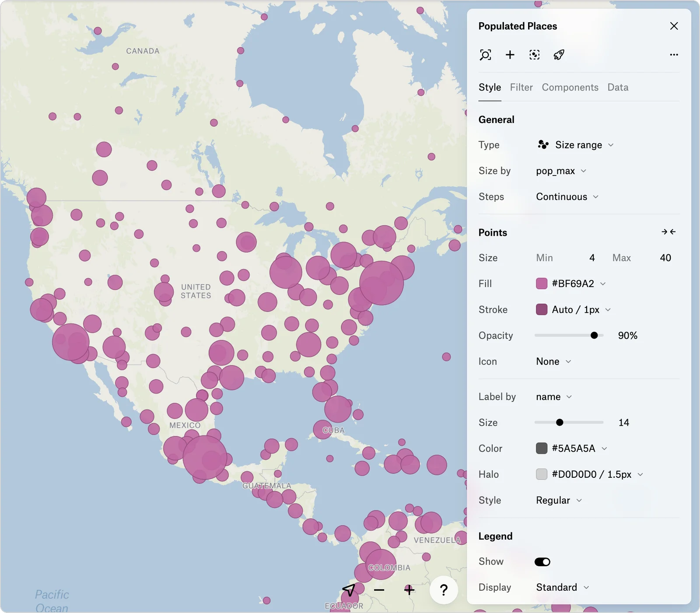Open the Icon None dropdown
The height and width of the screenshot is (613, 700).
[553, 361]
